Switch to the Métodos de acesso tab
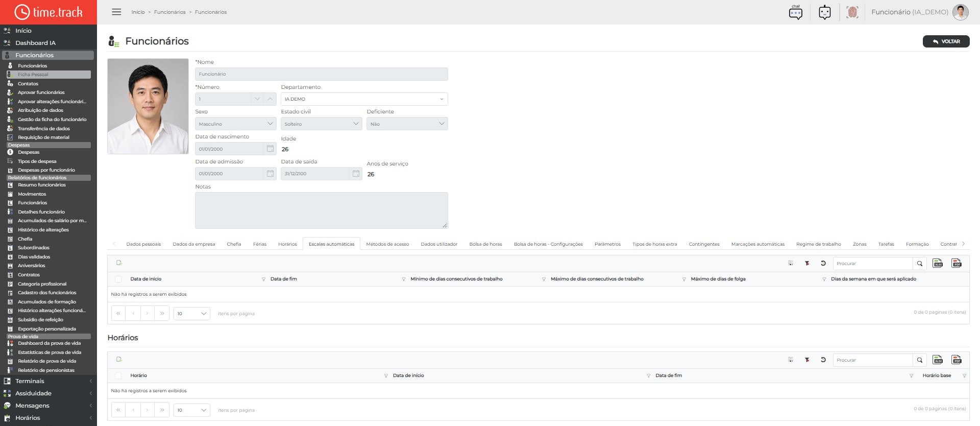 point(387,244)
